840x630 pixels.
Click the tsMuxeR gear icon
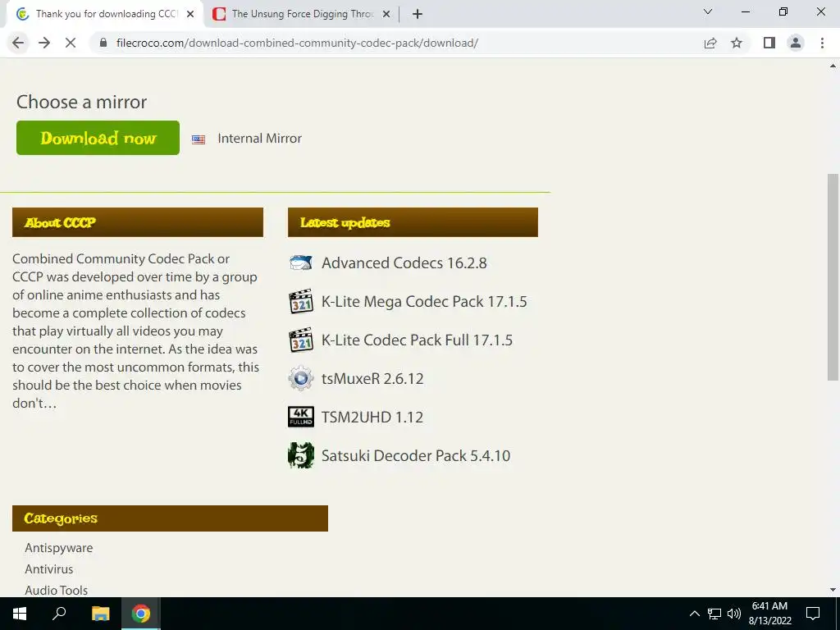coord(301,378)
